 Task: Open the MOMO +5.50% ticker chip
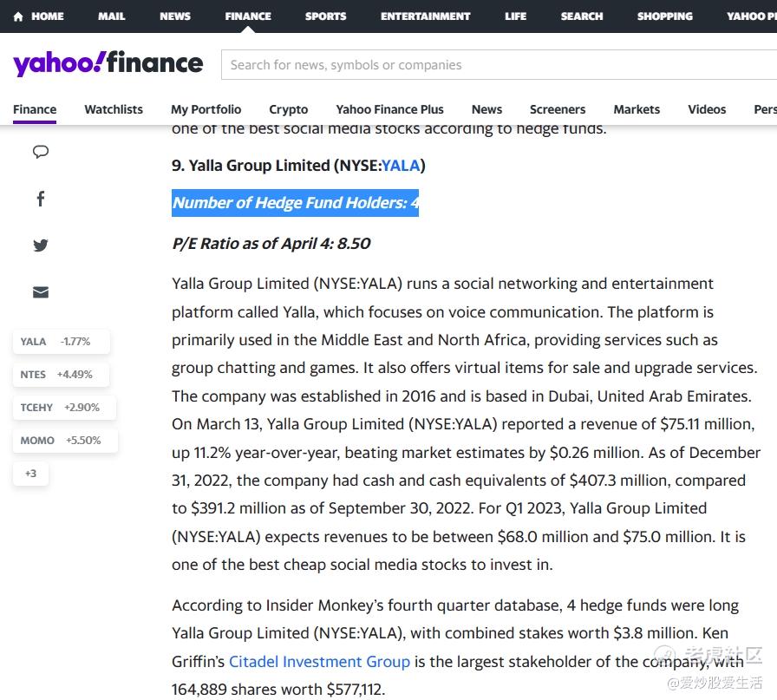(x=65, y=441)
